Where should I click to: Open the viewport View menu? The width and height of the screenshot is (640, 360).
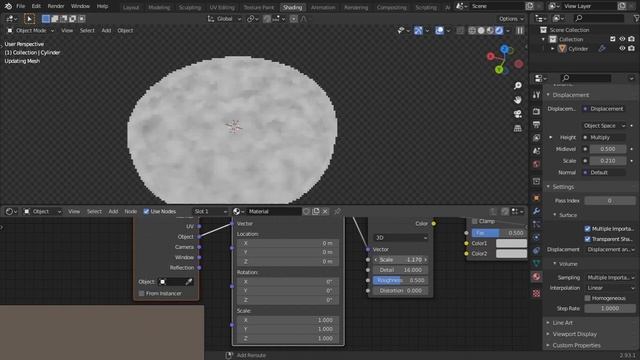tap(67, 31)
